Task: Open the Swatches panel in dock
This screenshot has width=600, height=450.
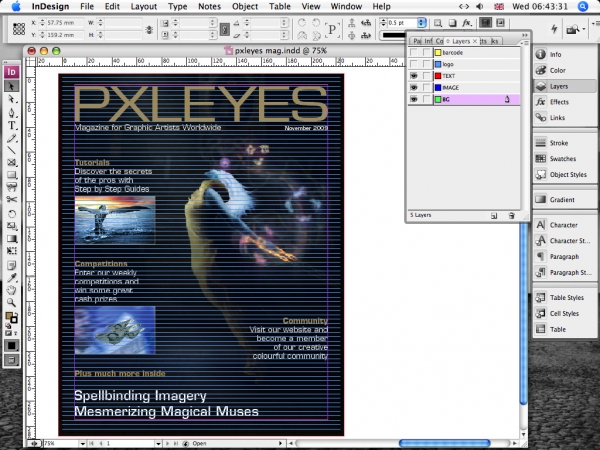Action: (565, 158)
